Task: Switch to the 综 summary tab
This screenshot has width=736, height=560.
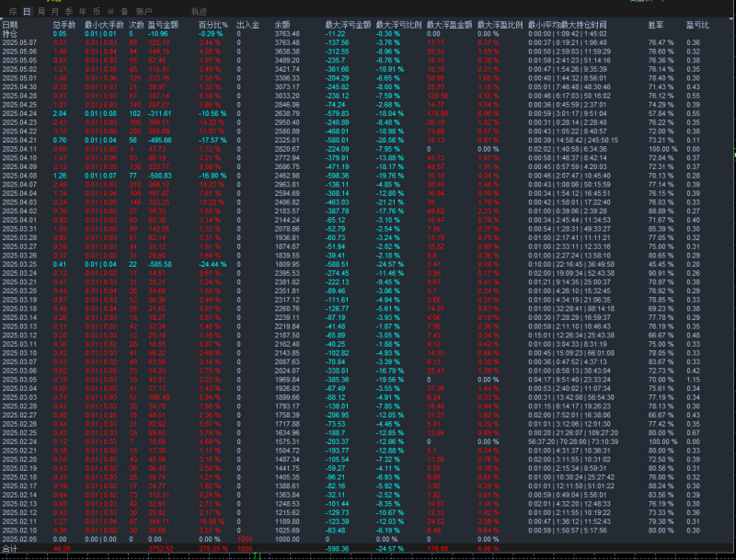Action: click(x=11, y=11)
